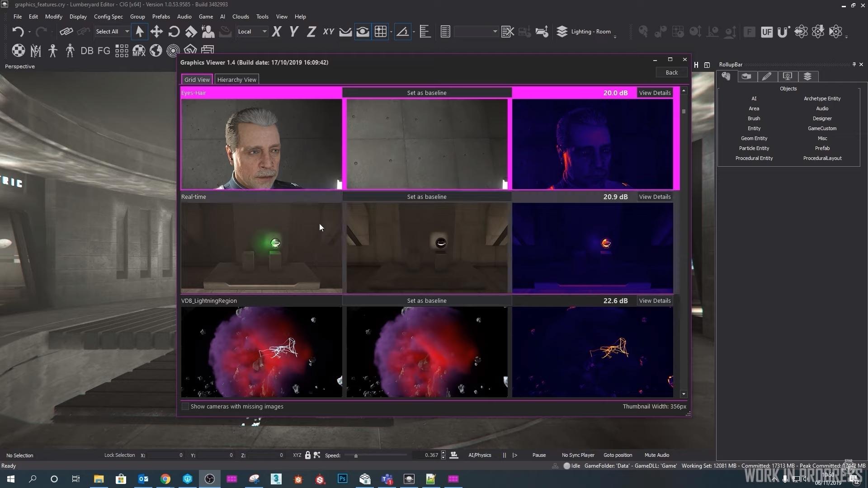This screenshot has height=488, width=868.
Task: Set VDB_LightningRegion as baseline
Action: point(426,301)
